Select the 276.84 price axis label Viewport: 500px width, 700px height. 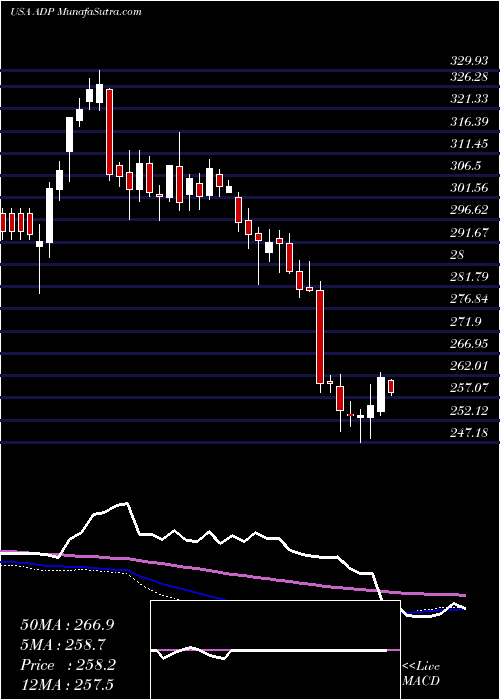469,299
